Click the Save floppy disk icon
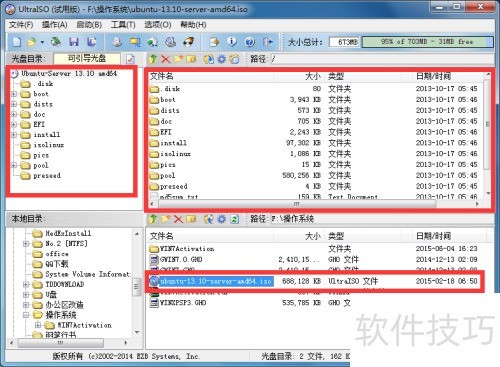Image resolution: width=500 pixels, height=367 pixels. point(74,42)
